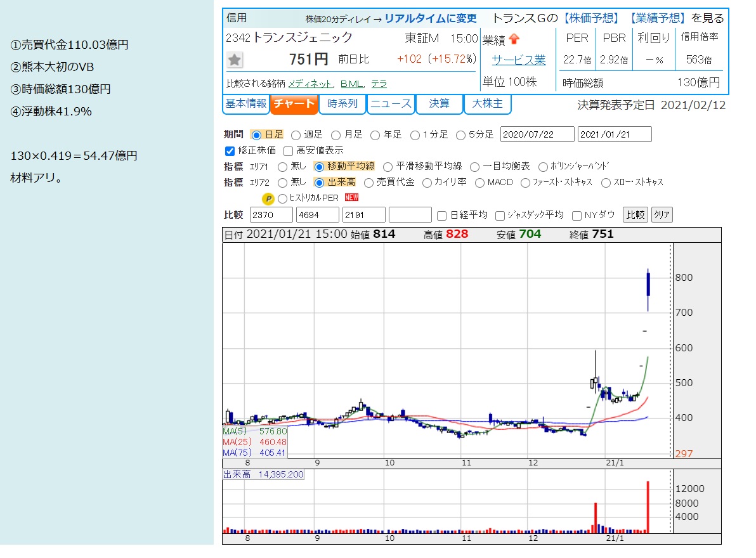Select the ボリンジャーバンド indicator

coord(543,167)
